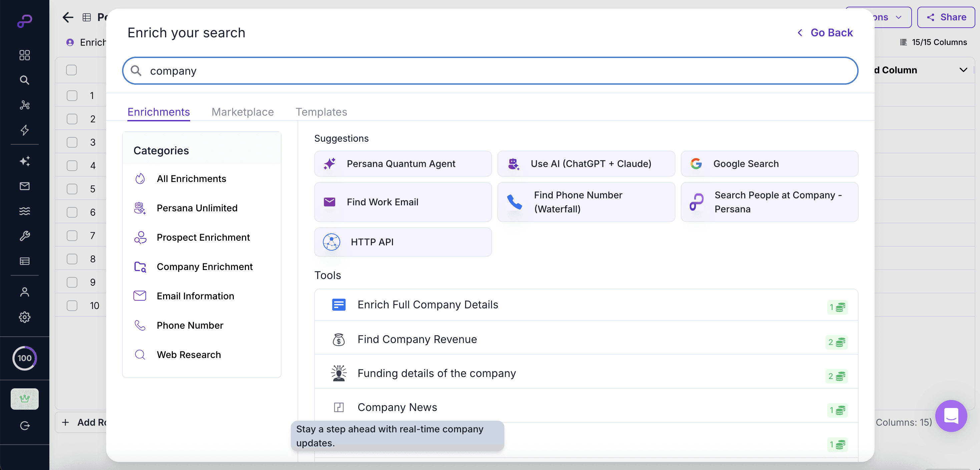Image resolution: width=980 pixels, height=470 pixels.
Task: Open the search icon in left sidebar
Action: [24, 80]
